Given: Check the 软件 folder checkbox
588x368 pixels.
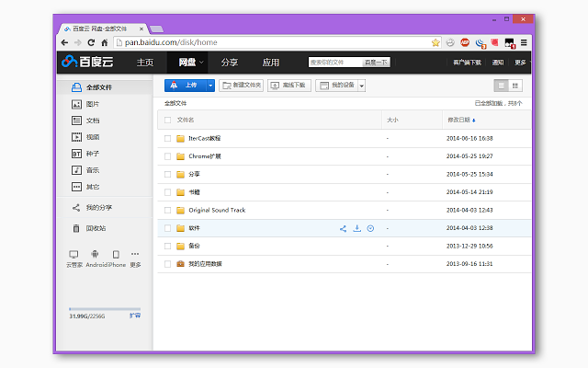Looking at the screenshot, I should point(167,228).
